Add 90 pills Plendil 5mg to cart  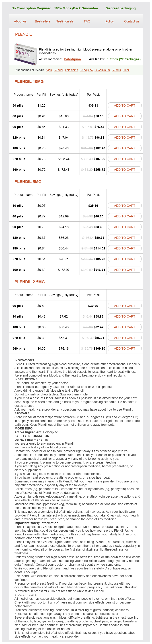click(124, 227)
